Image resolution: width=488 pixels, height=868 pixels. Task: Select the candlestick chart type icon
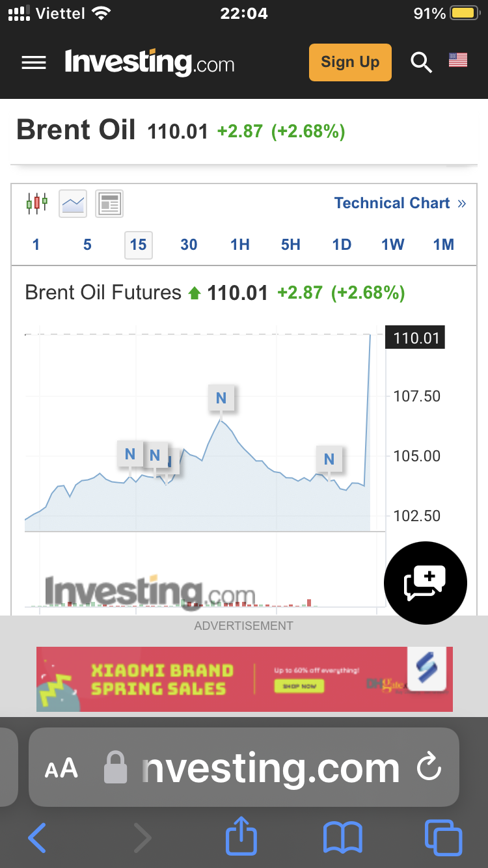pos(37,203)
